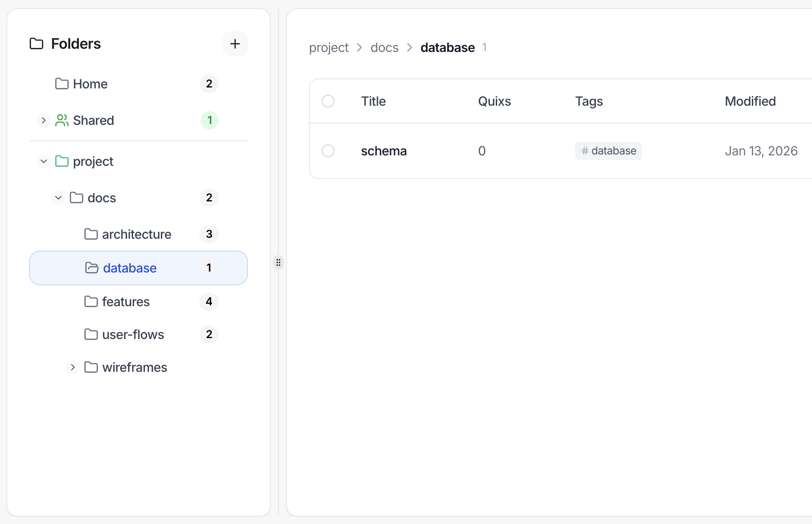The width and height of the screenshot is (812, 524).
Task: Click the drag handle between panels
Action: (x=278, y=262)
